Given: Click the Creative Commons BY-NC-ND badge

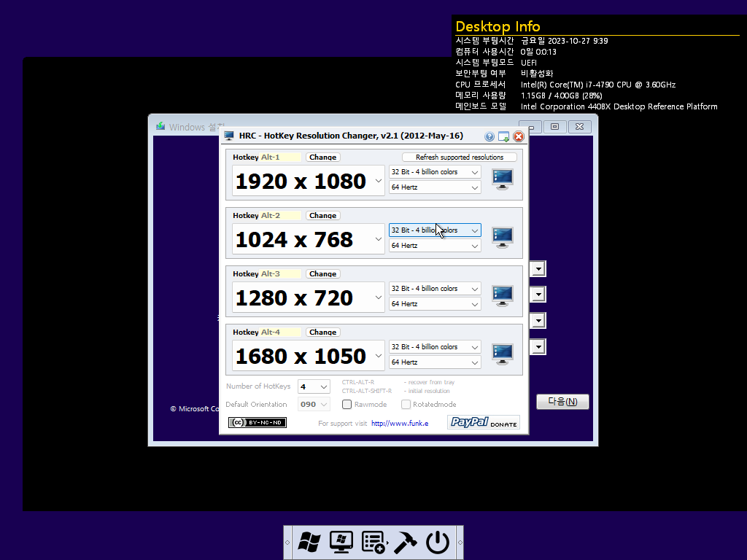Looking at the screenshot, I should click(x=258, y=422).
